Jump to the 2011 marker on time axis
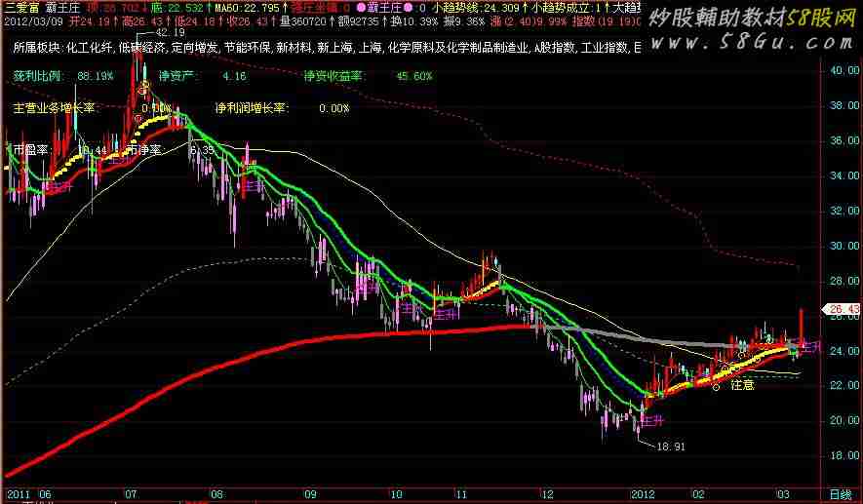Viewport: 863px width, 504px height. [17, 494]
